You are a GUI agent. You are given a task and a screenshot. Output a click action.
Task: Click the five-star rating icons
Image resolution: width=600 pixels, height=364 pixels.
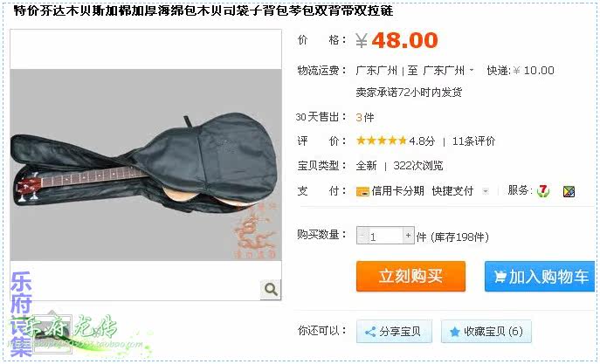click(x=381, y=141)
